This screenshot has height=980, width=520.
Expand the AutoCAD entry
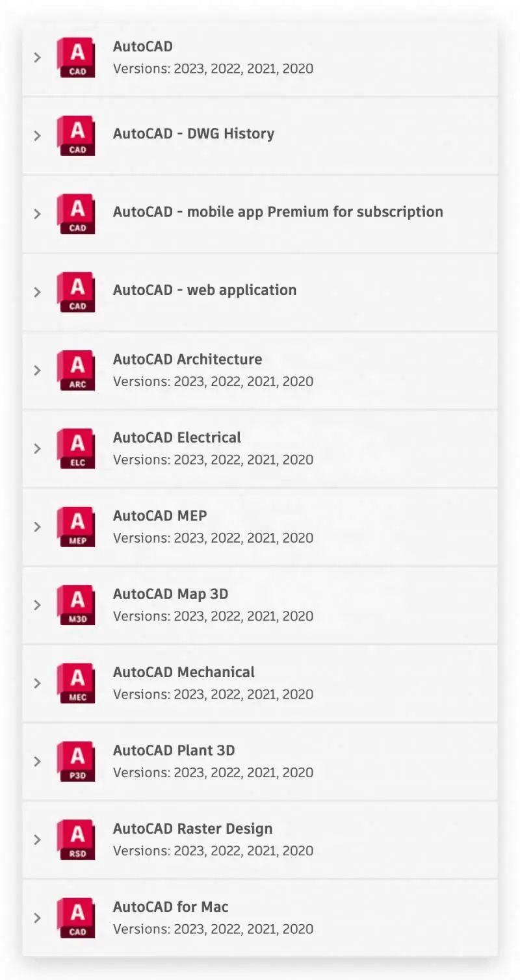coord(37,57)
